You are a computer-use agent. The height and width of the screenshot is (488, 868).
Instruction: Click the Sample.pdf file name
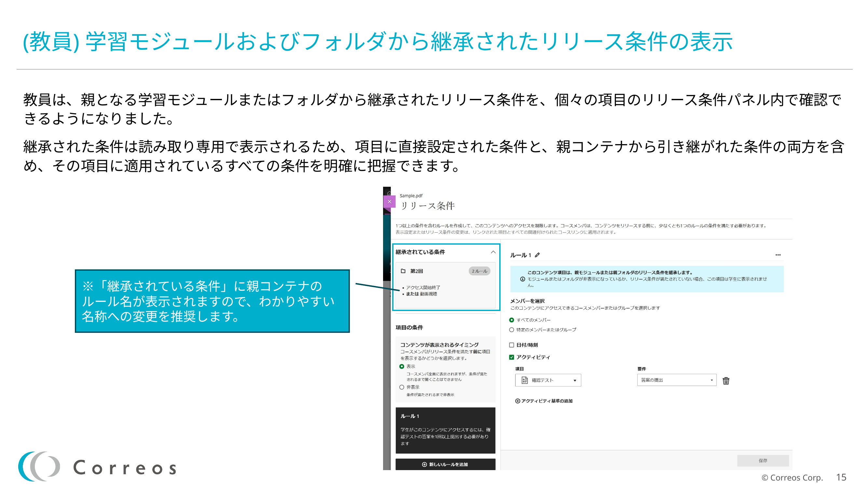pyautogui.click(x=411, y=196)
